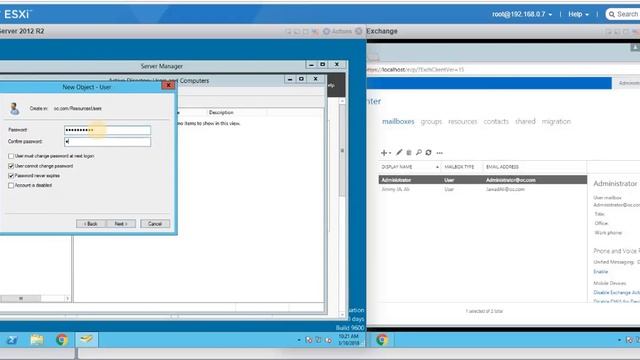Open Chrome in the Server 2012 R2 taskbar
The height and width of the screenshot is (360, 640).
point(62,340)
